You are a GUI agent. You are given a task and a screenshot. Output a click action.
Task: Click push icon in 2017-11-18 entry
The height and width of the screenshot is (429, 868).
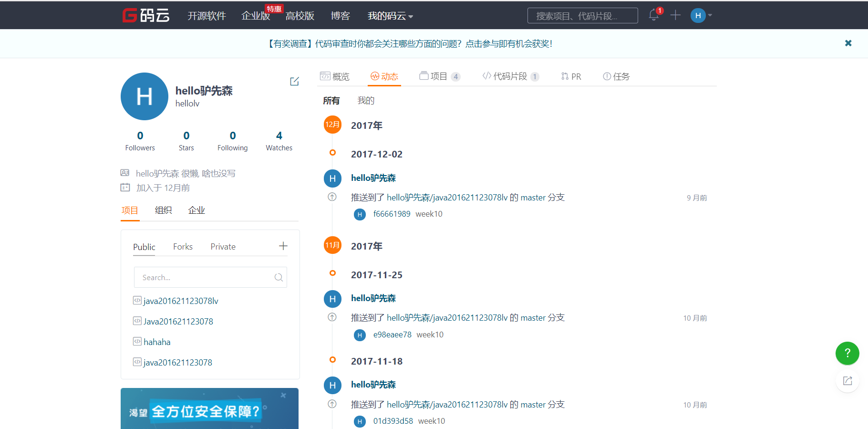332,404
